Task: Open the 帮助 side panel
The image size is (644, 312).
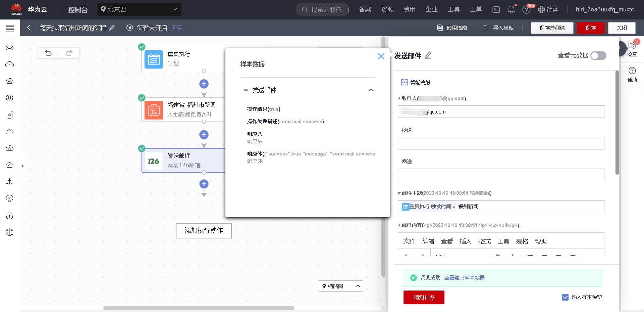Action: click(x=632, y=74)
